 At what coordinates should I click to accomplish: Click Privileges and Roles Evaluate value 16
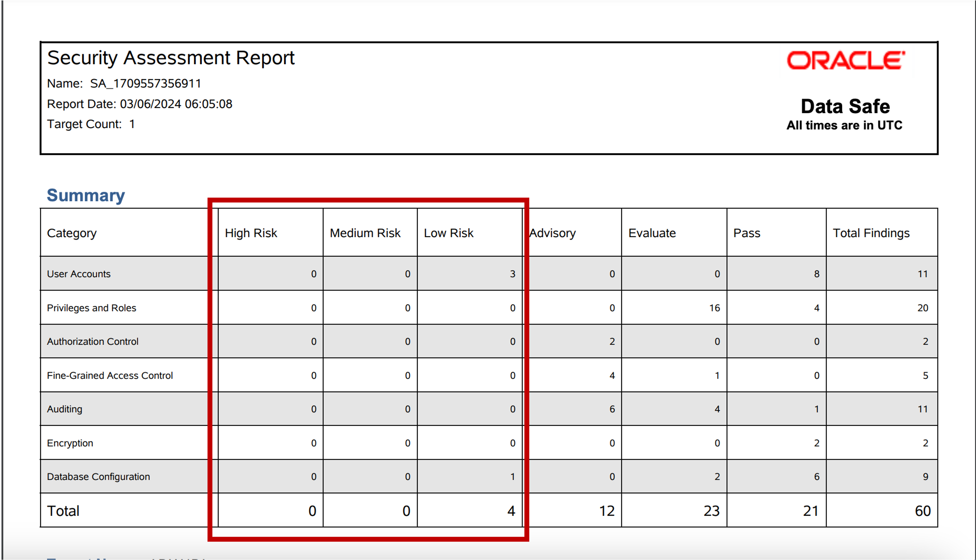715,308
